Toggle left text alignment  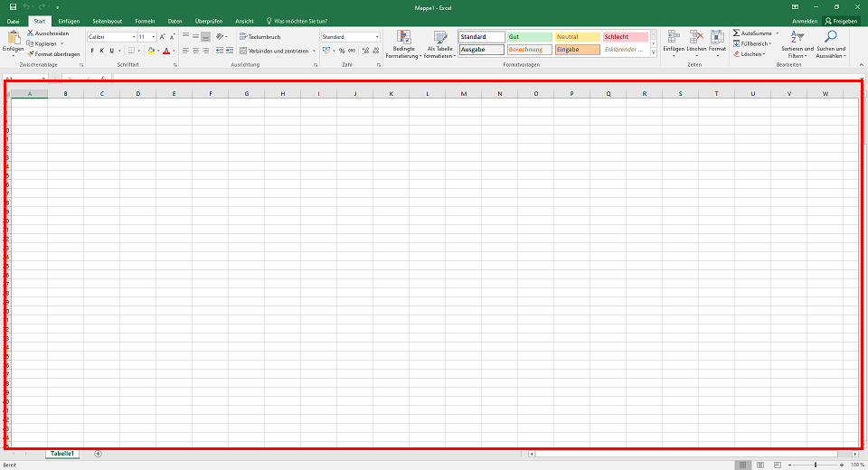click(186, 51)
